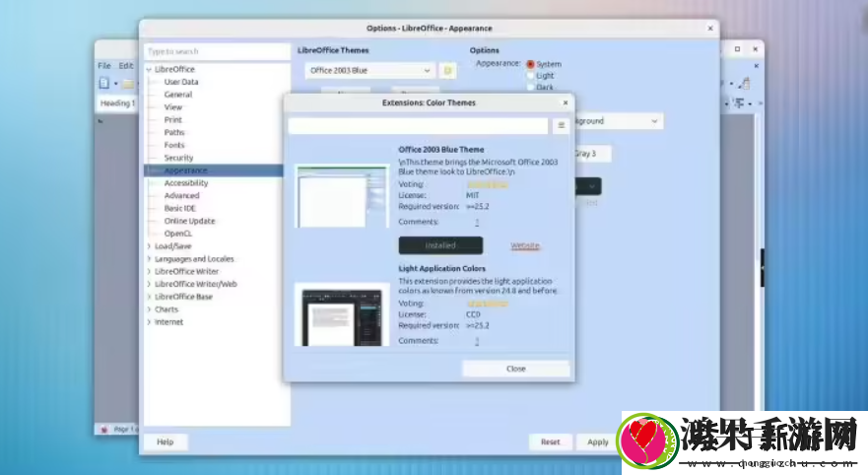Click the MIT license value
Viewport: 868px width, 475px height.
(x=472, y=195)
